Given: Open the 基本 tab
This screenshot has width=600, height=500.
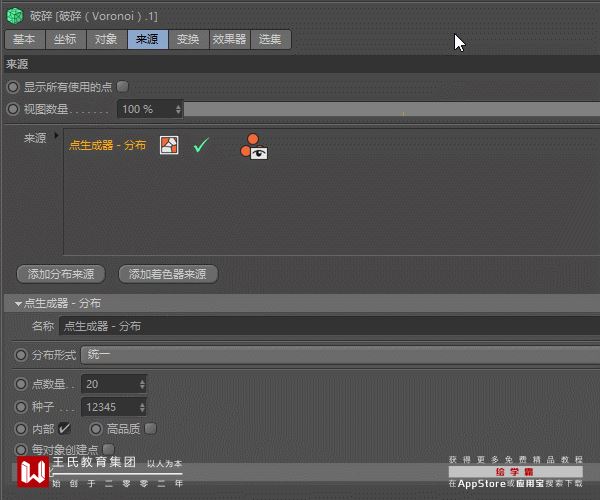Looking at the screenshot, I should coord(25,39).
